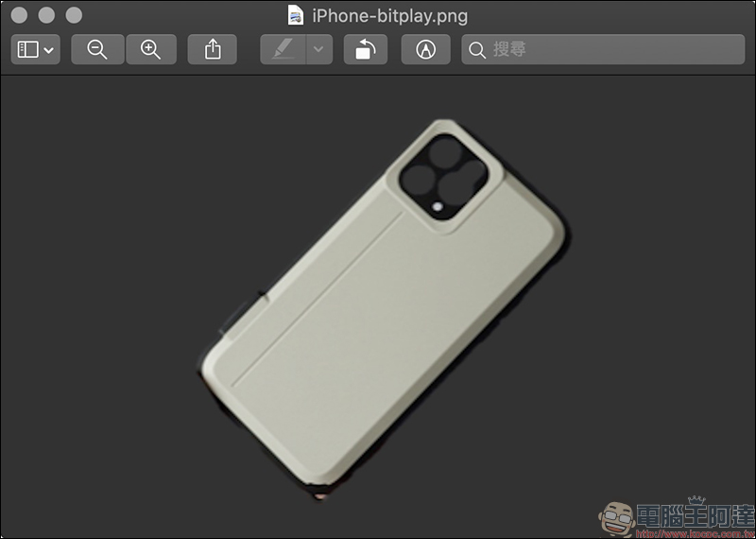756x539 pixels.
Task: Rotate the image left
Action: (x=365, y=50)
